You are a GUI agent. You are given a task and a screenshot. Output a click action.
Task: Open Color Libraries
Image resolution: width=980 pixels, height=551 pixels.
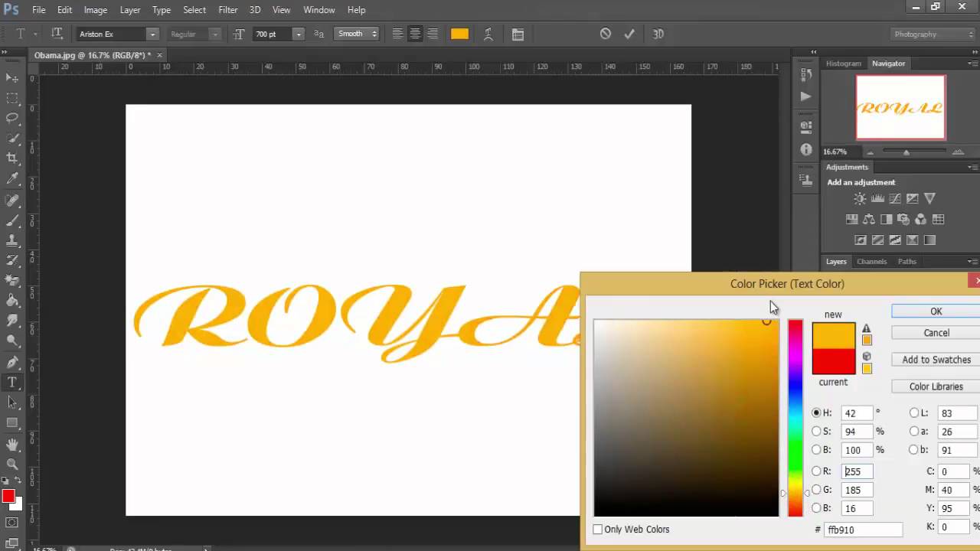pos(936,386)
